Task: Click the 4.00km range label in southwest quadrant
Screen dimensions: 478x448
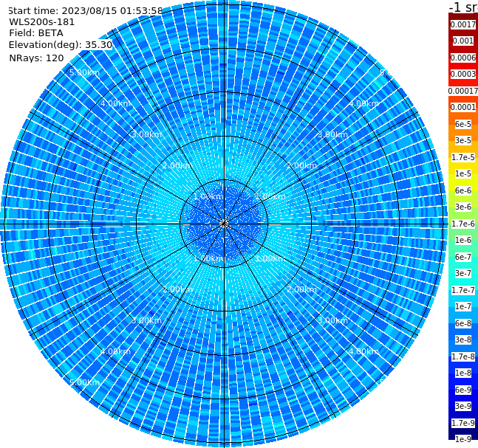Action: coord(115,351)
